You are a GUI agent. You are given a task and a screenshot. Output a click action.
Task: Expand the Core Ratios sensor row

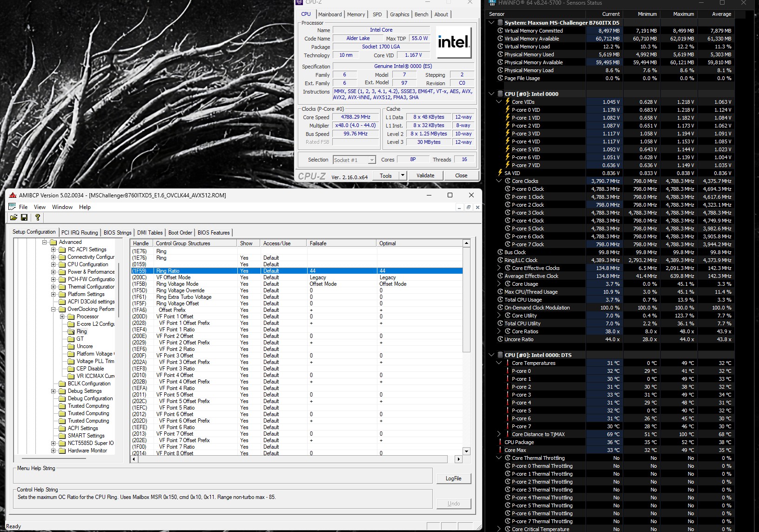click(x=499, y=331)
